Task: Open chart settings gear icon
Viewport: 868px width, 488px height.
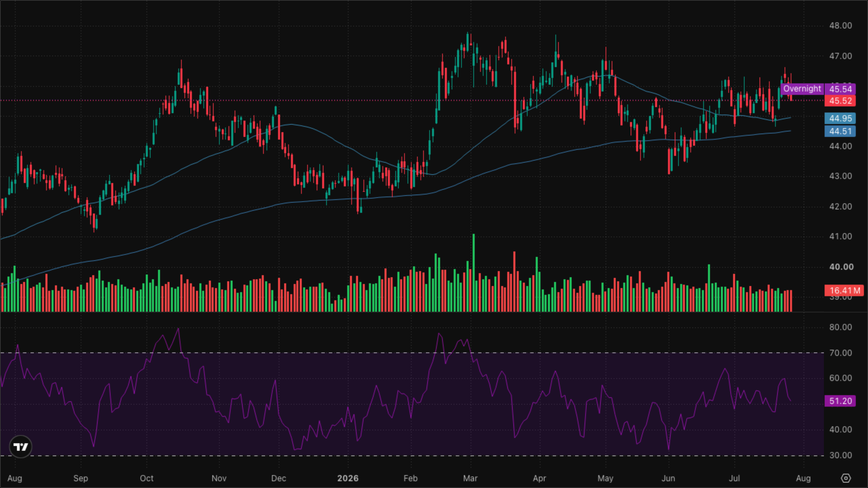Action: click(846, 478)
